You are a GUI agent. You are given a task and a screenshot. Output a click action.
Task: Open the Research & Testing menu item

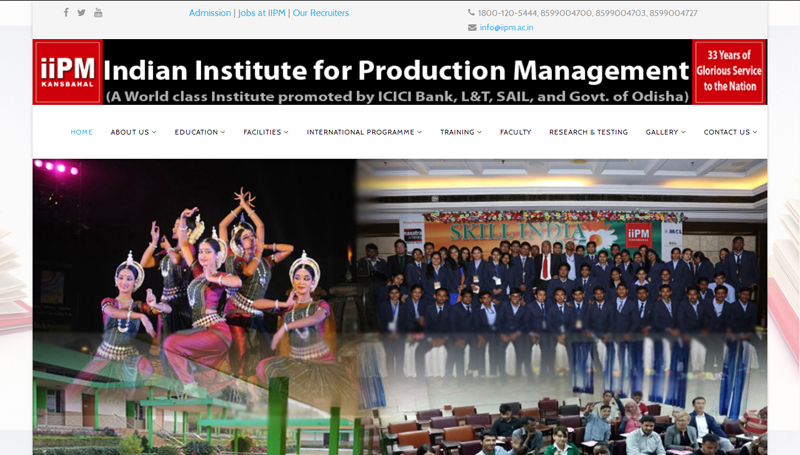pyautogui.click(x=588, y=132)
